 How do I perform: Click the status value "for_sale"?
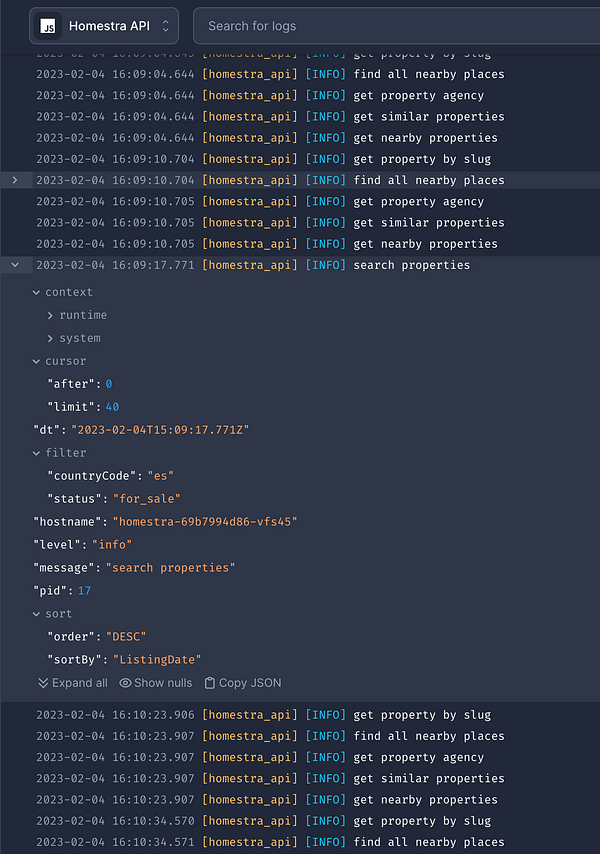click(146, 498)
